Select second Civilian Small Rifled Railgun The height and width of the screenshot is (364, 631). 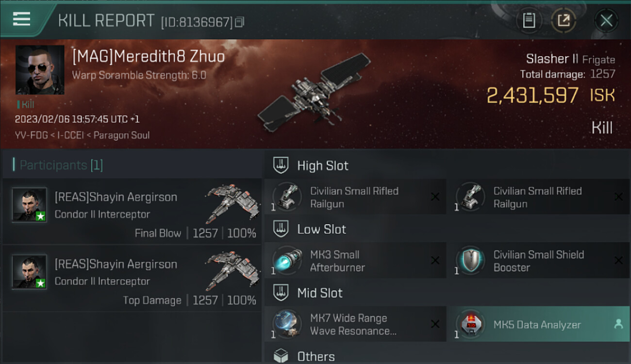click(x=538, y=197)
